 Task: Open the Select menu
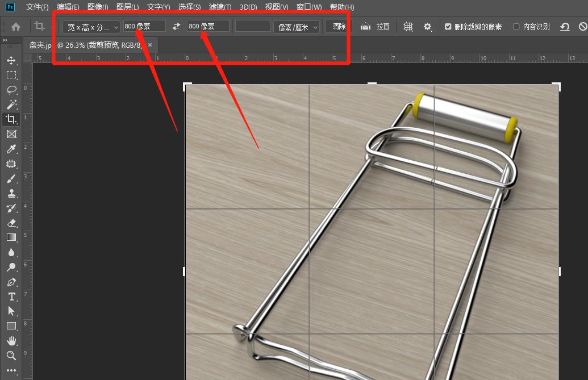189,7
